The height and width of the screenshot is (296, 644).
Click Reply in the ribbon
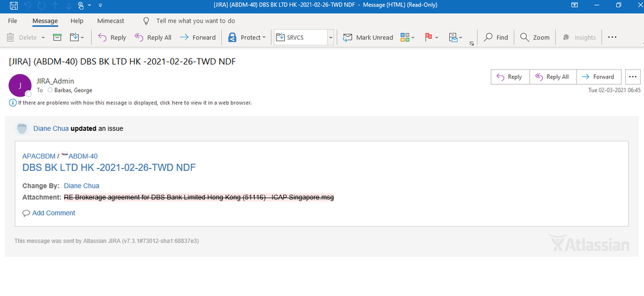click(x=112, y=37)
